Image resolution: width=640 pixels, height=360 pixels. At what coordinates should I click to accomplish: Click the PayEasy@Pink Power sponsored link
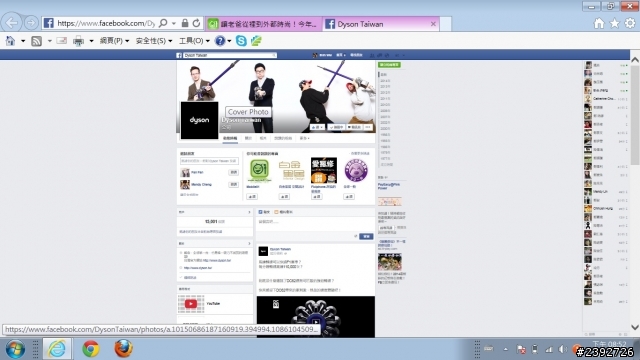click(x=389, y=186)
